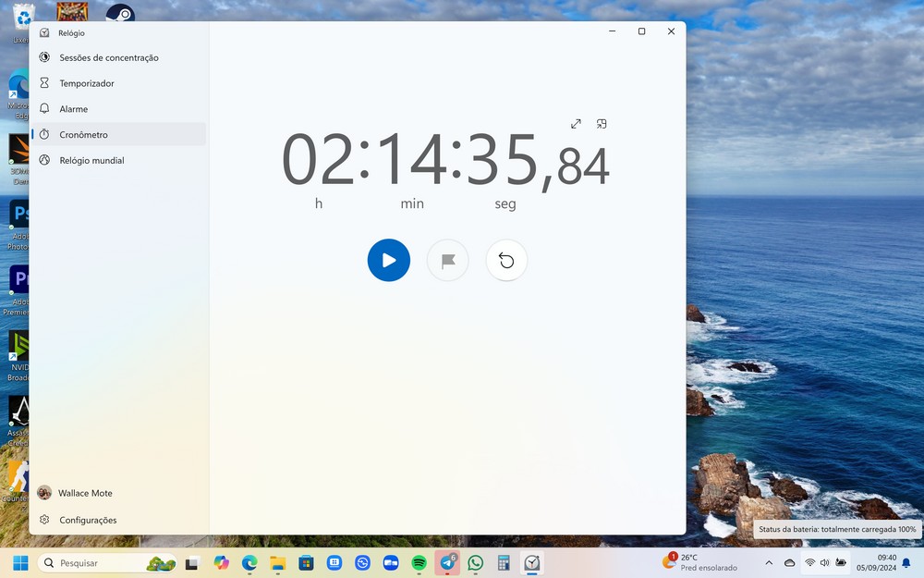Open the volume control in the system tray

[824, 563]
